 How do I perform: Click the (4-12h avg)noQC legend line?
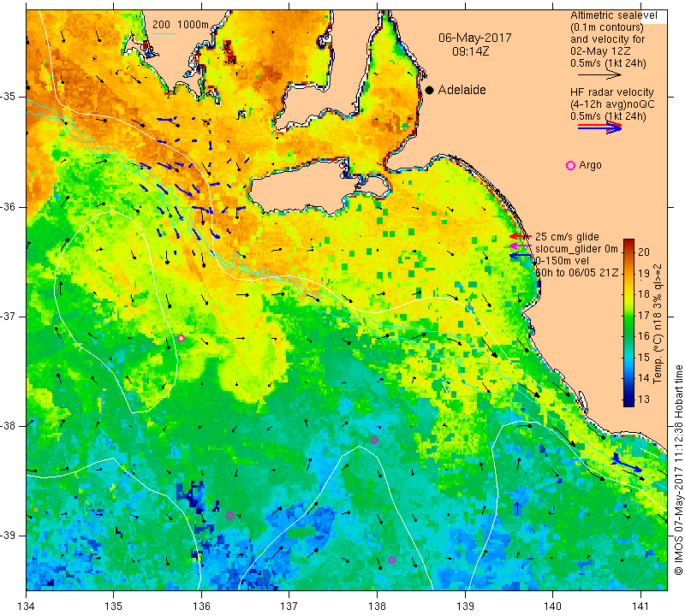pyautogui.click(x=612, y=104)
